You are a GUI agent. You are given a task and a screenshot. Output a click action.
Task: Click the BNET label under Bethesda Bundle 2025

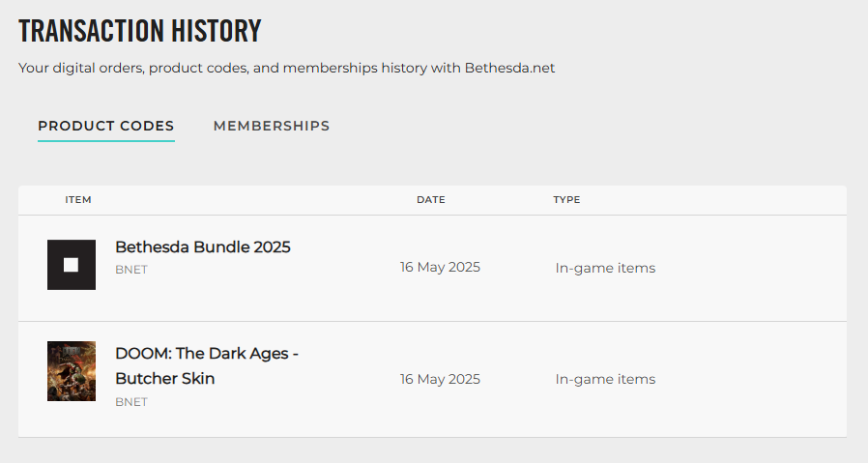coord(131,270)
